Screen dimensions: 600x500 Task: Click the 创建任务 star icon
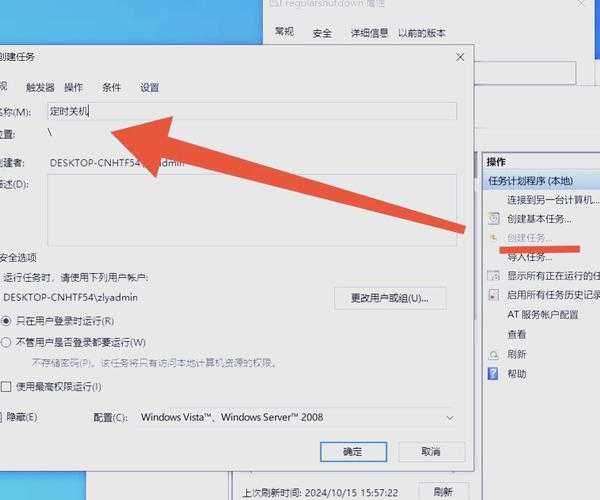[x=493, y=238]
